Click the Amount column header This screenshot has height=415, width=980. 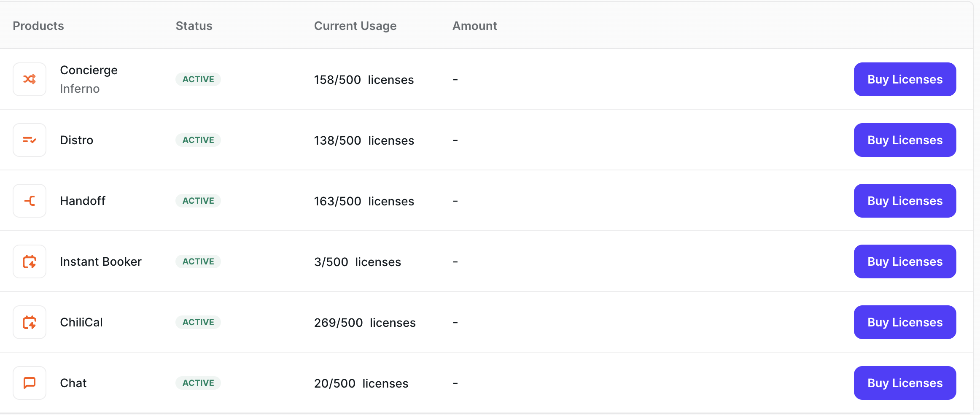click(x=474, y=26)
